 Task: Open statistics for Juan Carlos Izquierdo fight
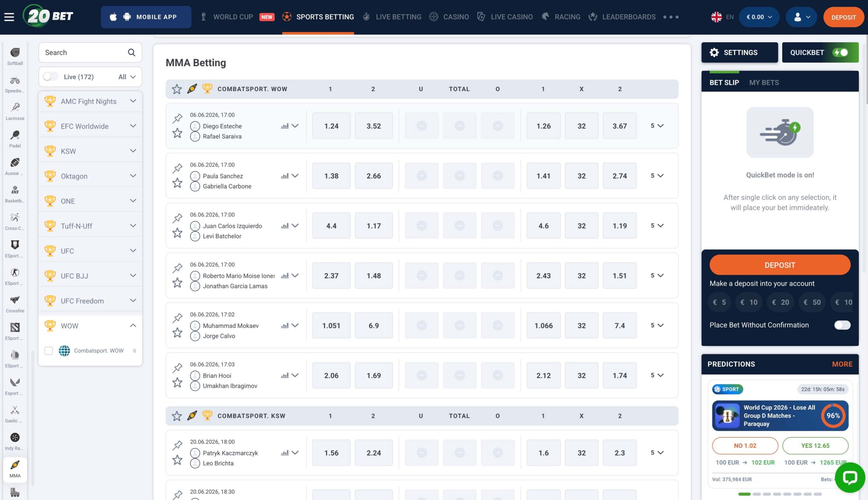pyautogui.click(x=284, y=226)
